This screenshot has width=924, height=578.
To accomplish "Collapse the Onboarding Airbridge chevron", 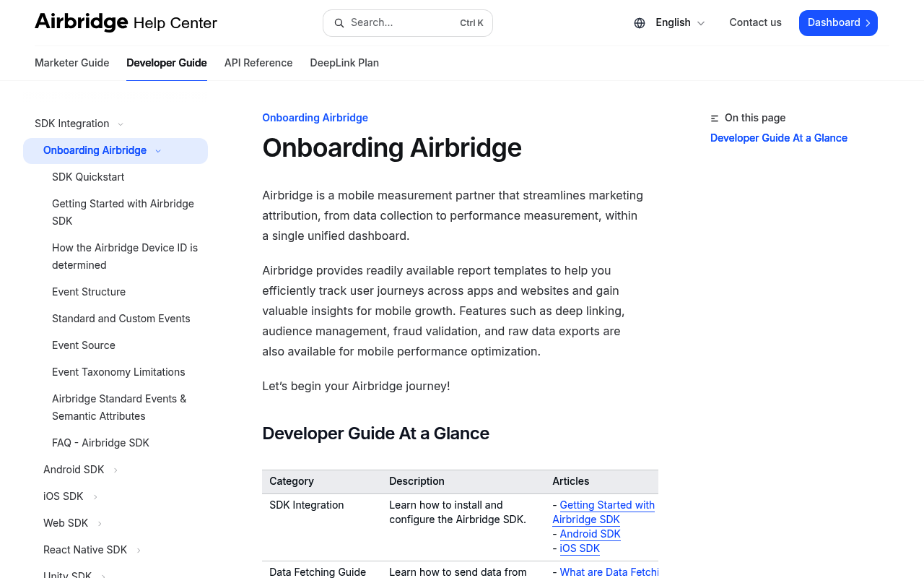I will click(158, 151).
